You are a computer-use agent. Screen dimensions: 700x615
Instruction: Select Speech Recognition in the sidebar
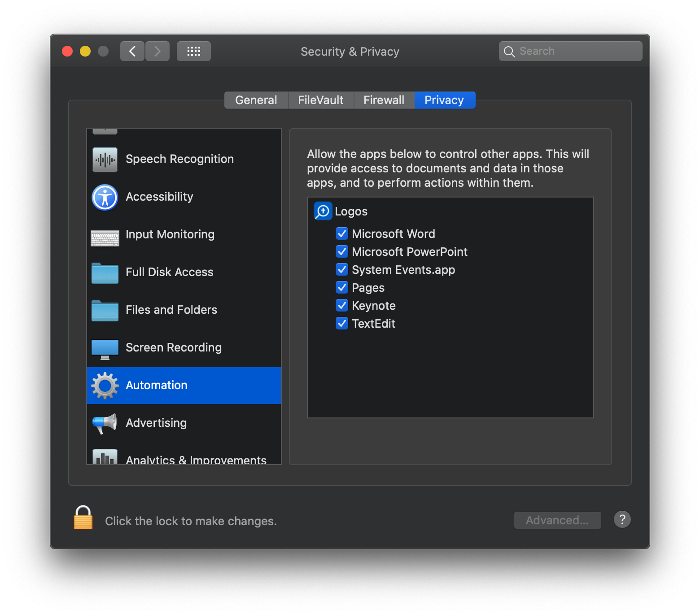tap(184, 159)
